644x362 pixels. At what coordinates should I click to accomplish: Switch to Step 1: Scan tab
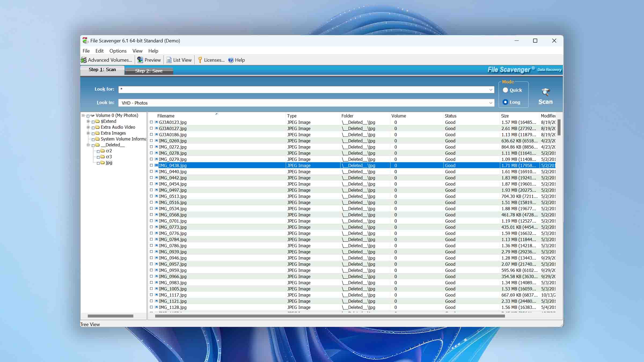pyautogui.click(x=102, y=70)
